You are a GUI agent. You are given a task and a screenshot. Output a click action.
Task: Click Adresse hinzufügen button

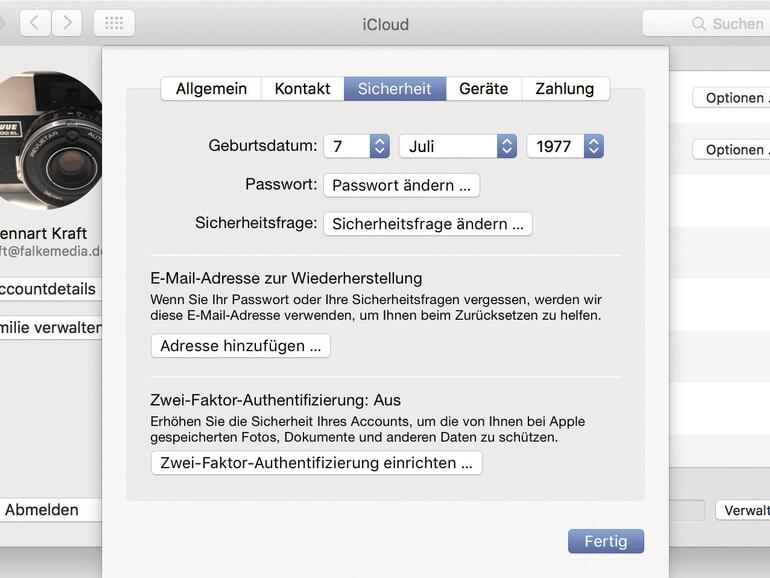[241, 346]
